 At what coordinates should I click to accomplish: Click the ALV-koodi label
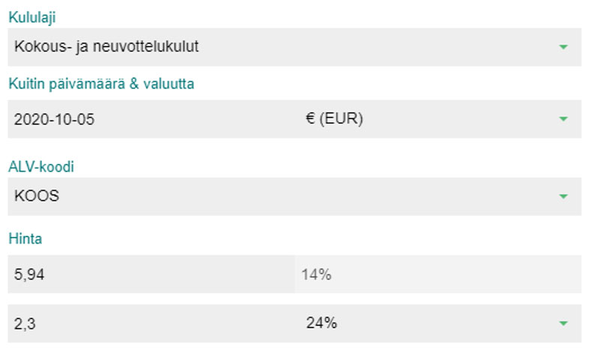tap(41, 166)
